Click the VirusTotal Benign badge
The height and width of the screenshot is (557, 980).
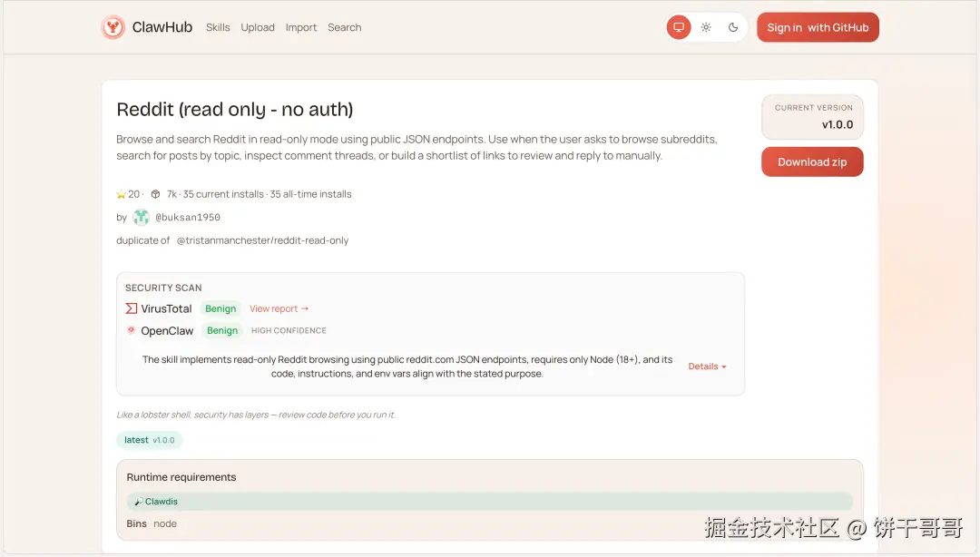220,308
